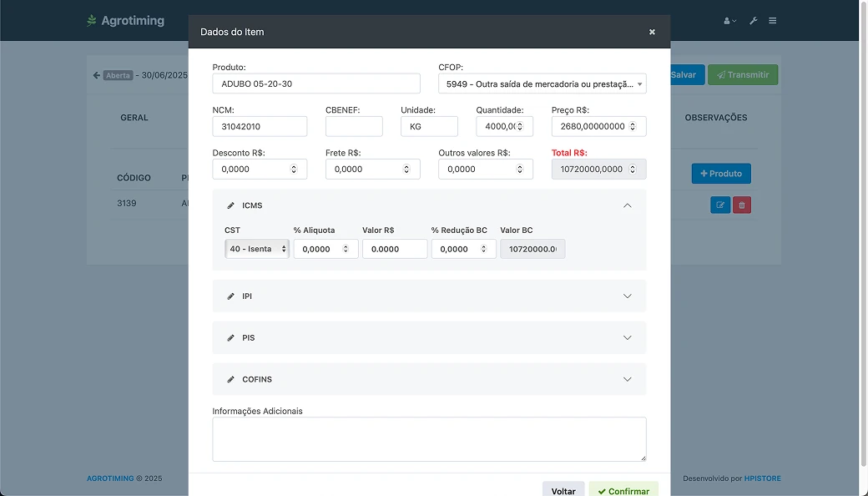Open the ICMS CST dropdown
The height and width of the screenshot is (496, 868).
(257, 249)
